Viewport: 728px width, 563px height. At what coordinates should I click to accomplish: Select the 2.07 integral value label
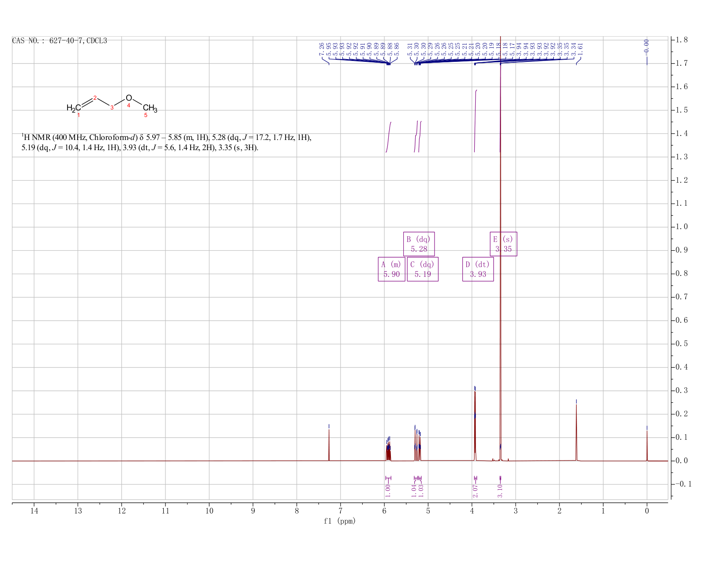(475, 490)
